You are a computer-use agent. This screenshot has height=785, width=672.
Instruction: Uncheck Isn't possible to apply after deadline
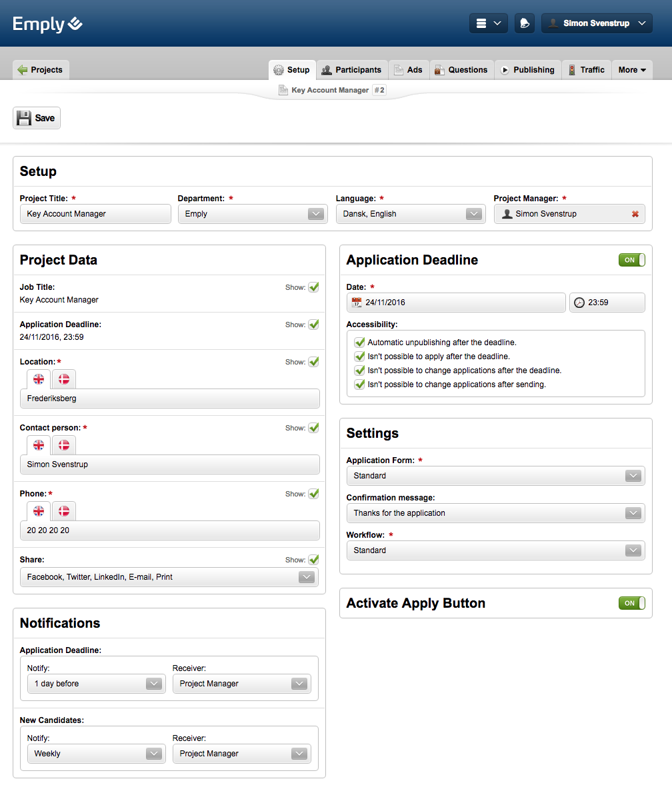(x=359, y=357)
